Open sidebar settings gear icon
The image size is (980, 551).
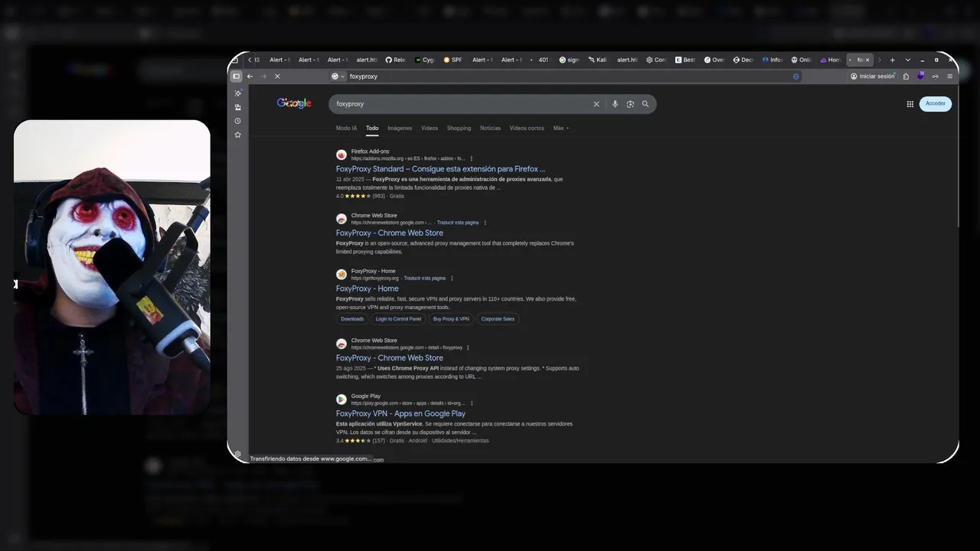(x=237, y=454)
